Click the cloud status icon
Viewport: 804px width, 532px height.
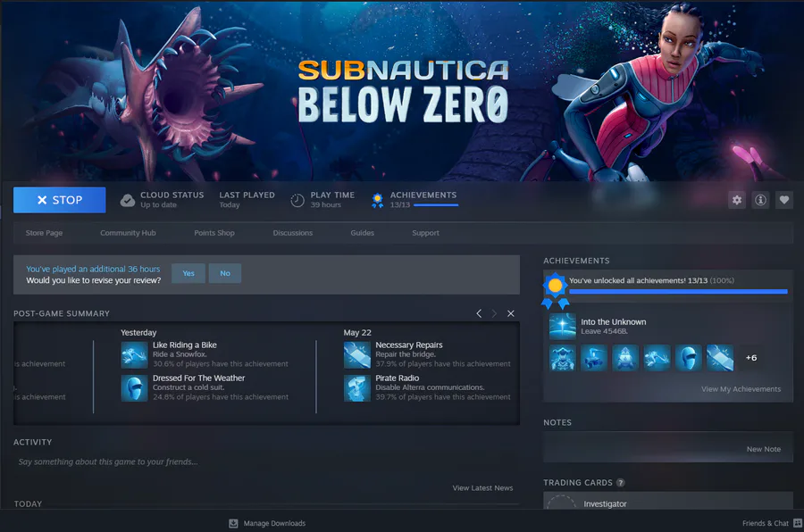pos(127,200)
